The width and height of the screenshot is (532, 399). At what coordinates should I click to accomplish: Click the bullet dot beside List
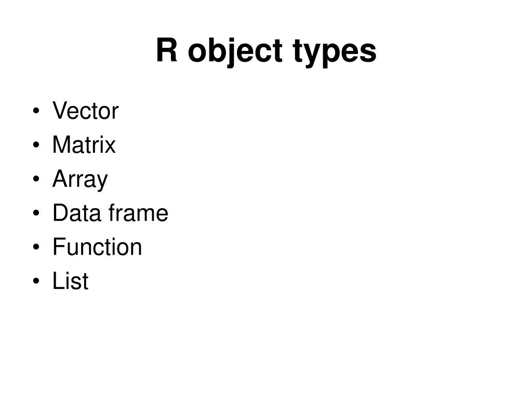36,281
